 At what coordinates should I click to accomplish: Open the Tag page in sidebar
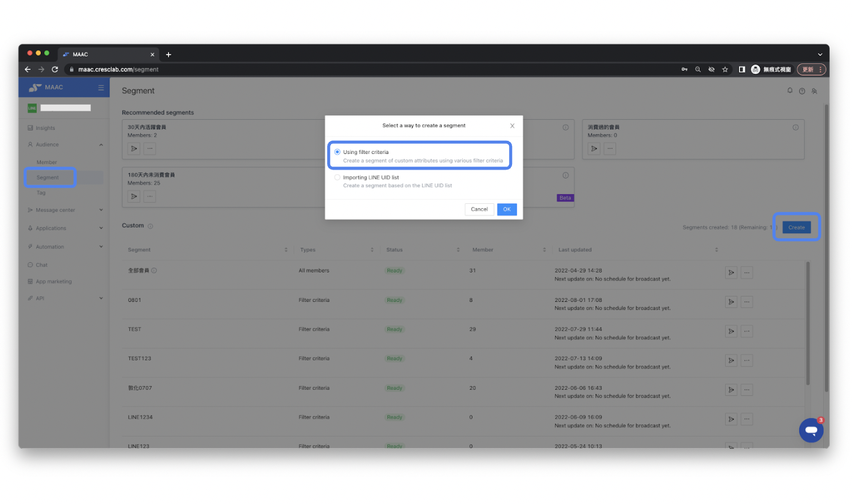41,193
